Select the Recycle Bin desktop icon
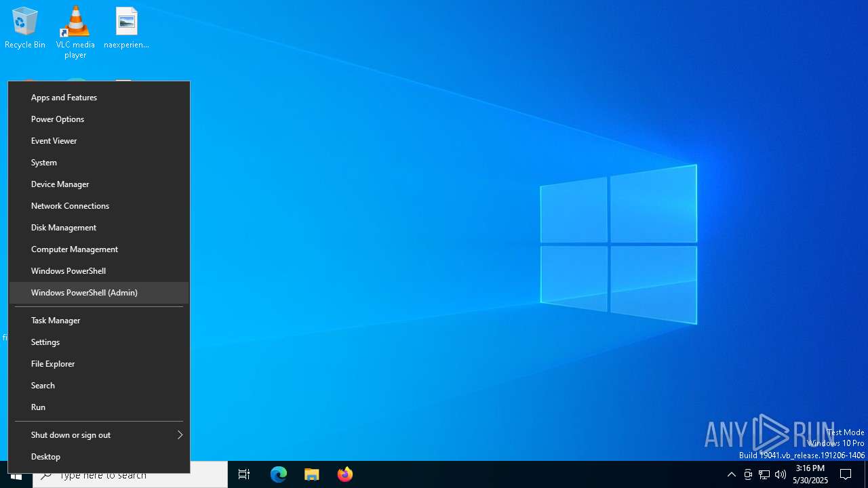 [25, 28]
